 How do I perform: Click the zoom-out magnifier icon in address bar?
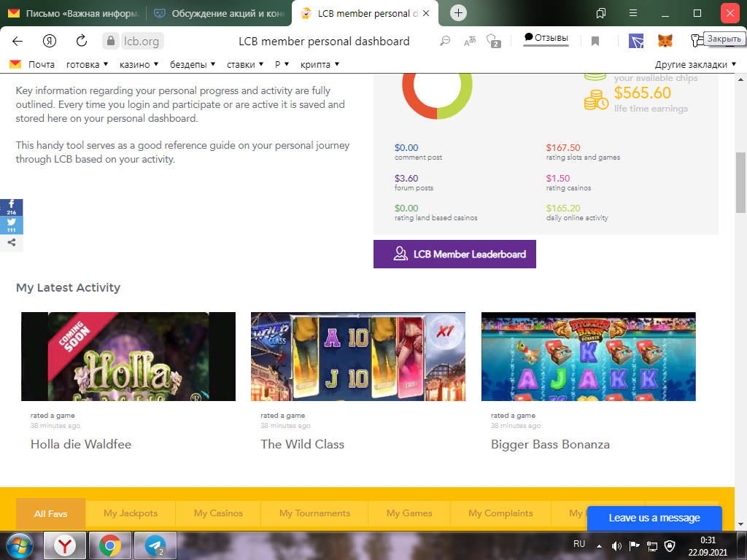point(445,41)
